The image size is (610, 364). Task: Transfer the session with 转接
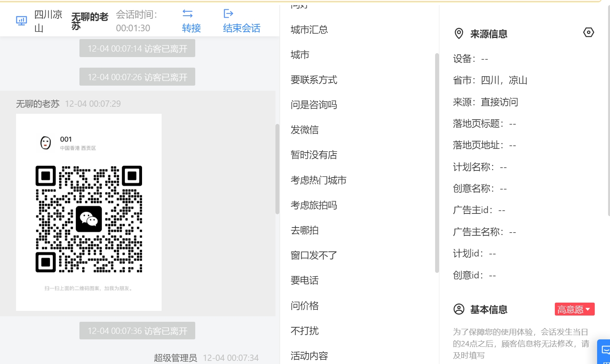click(x=191, y=28)
